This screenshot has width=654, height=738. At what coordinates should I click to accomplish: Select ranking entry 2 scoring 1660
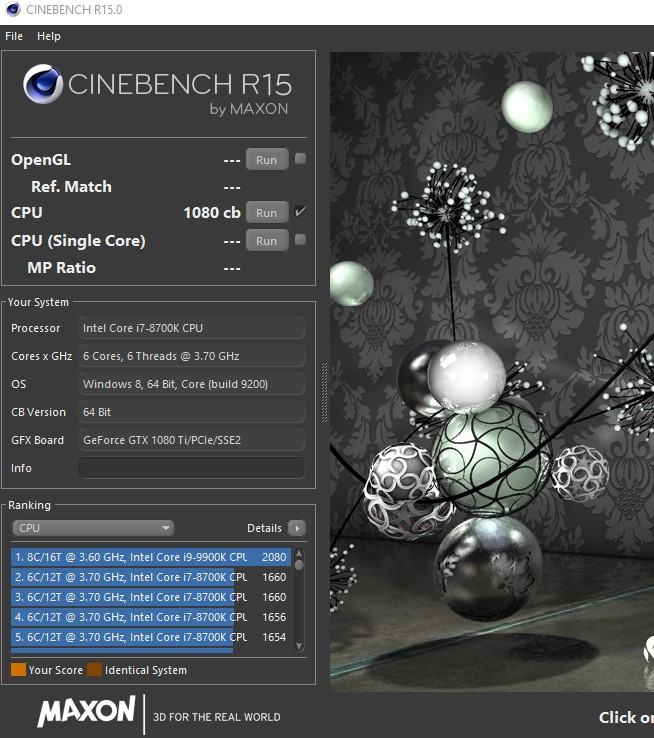pyautogui.click(x=151, y=577)
